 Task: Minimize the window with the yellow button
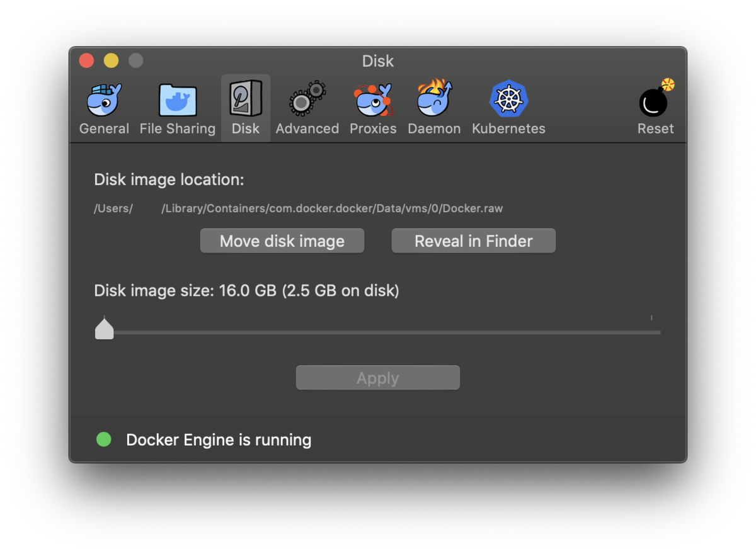point(111,60)
